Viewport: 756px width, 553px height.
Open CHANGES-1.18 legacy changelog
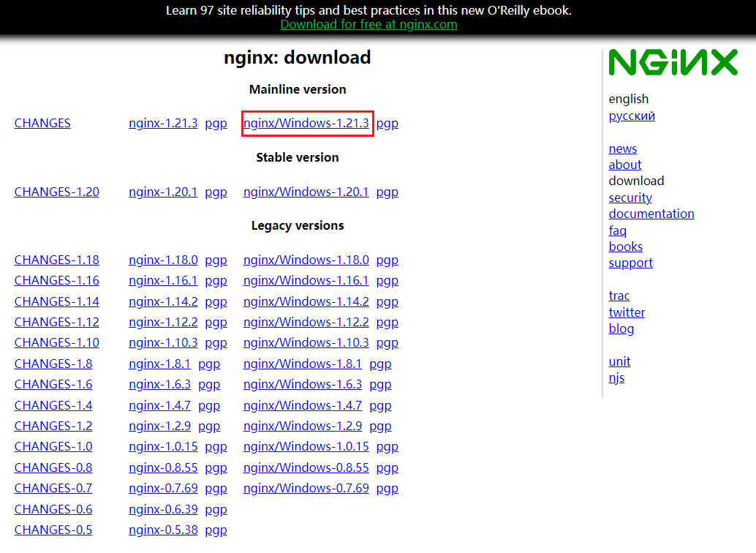pos(56,260)
